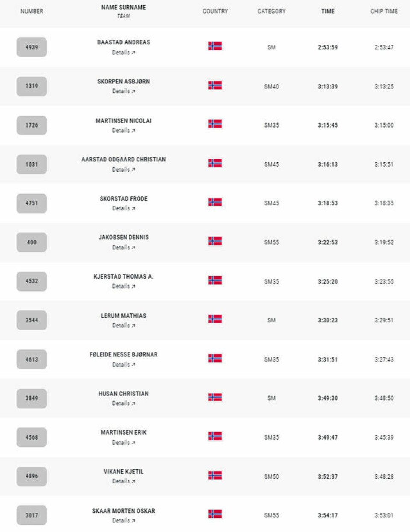View Details for Kjerstad Thomas A.
Image resolution: width=410 pixels, height=532 pixels.
tap(123, 286)
